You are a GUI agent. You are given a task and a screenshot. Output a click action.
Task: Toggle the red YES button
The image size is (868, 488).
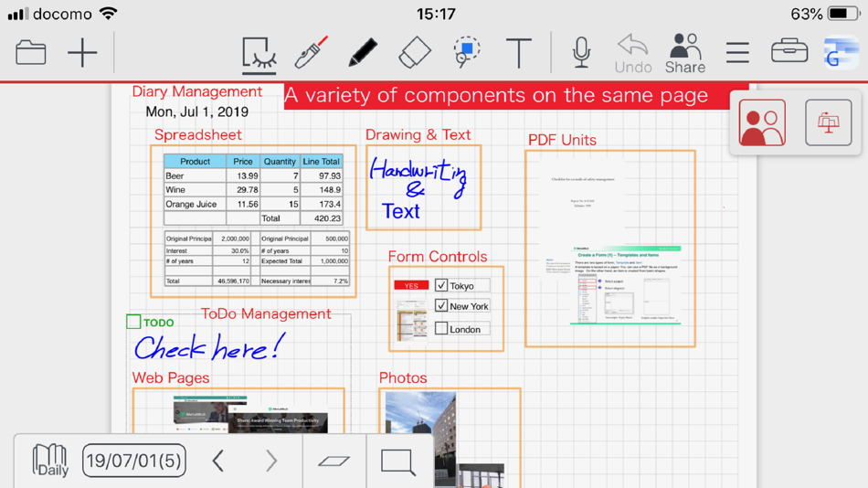tap(411, 285)
